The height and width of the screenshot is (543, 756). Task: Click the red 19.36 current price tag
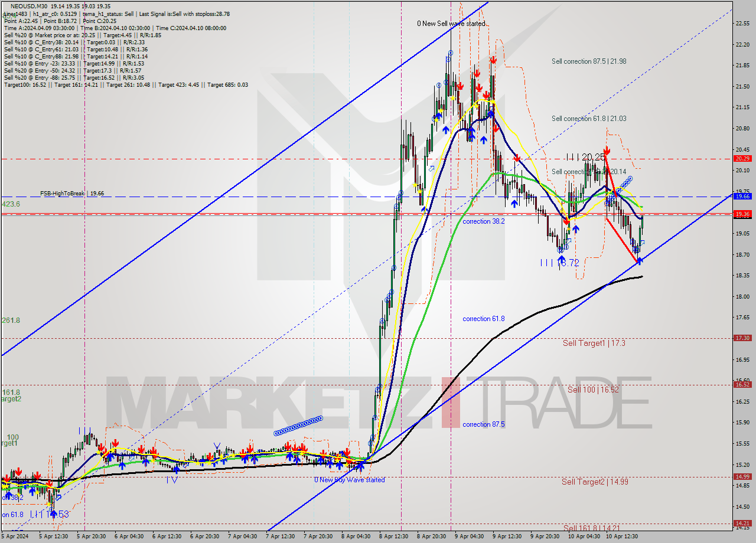tap(742, 214)
